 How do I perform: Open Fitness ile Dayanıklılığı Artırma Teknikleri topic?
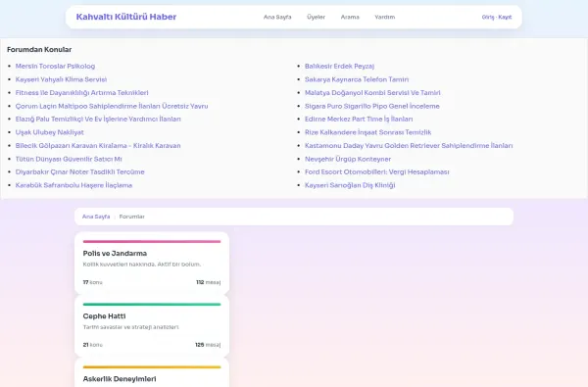click(x=81, y=93)
